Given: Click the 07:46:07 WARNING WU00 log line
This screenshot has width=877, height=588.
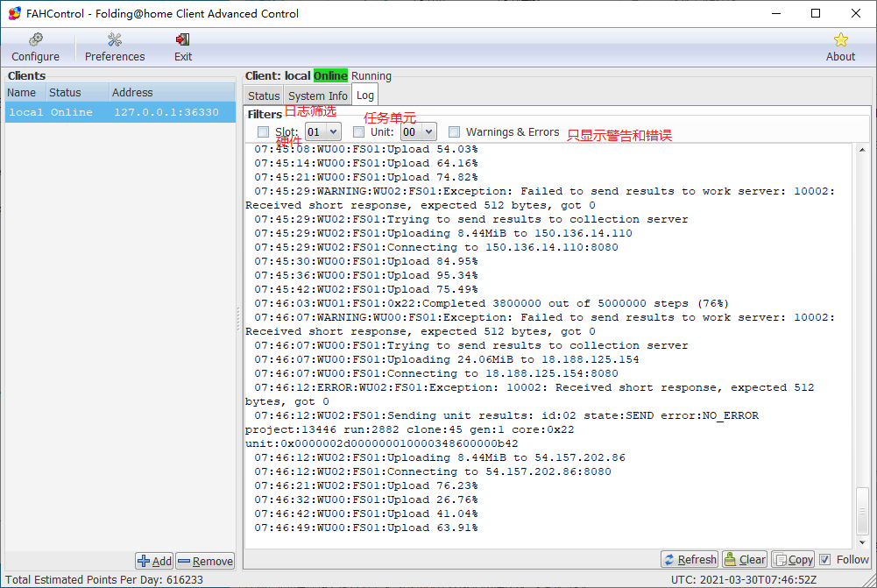Looking at the screenshot, I should click(540, 324).
